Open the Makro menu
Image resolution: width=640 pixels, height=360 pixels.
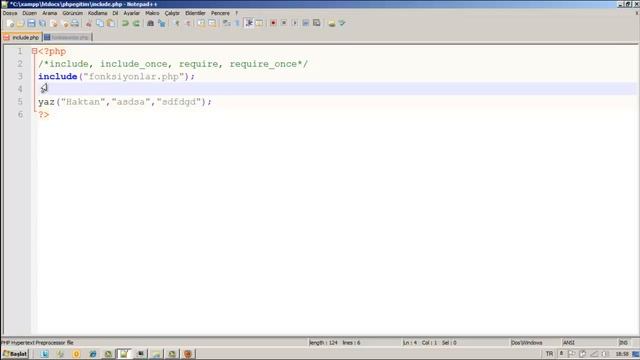(x=152, y=13)
